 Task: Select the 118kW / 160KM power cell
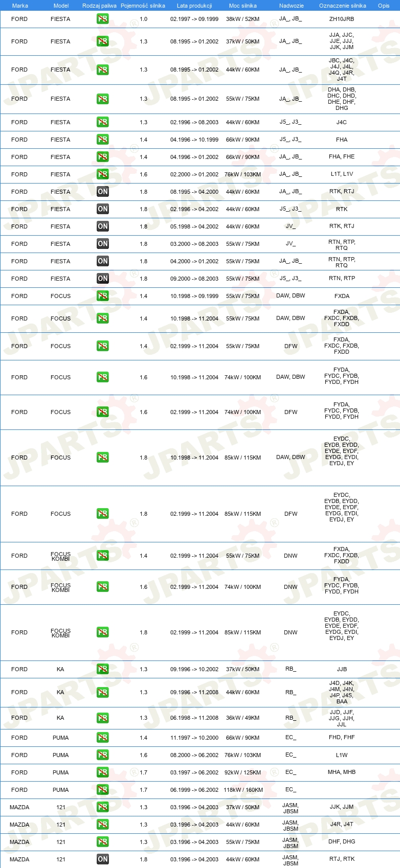coord(243,790)
